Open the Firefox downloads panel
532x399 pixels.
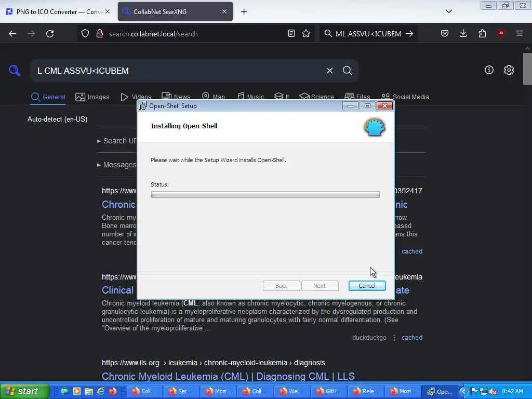pos(463,33)
